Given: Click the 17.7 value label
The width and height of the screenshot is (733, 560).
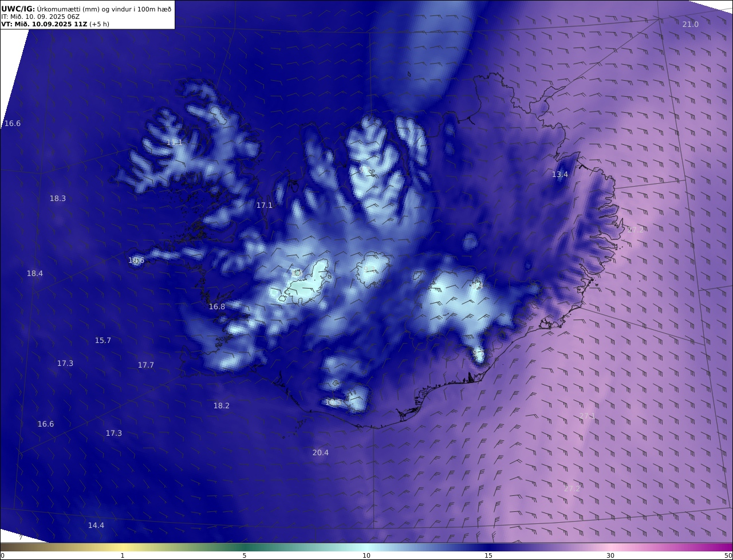Looking at the screenshot, I should click(146, 365).
